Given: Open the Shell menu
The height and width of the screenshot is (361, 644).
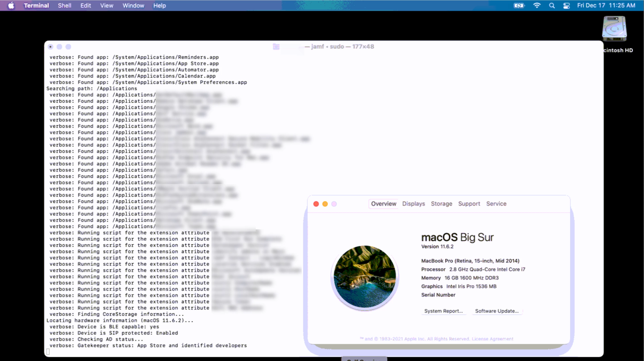Looking at the screenshot, I should coord(65,6).
